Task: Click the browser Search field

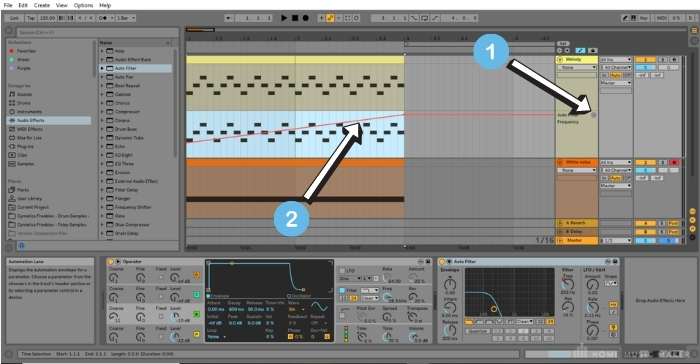Action: pyautogui.click(x=97, y=32)
